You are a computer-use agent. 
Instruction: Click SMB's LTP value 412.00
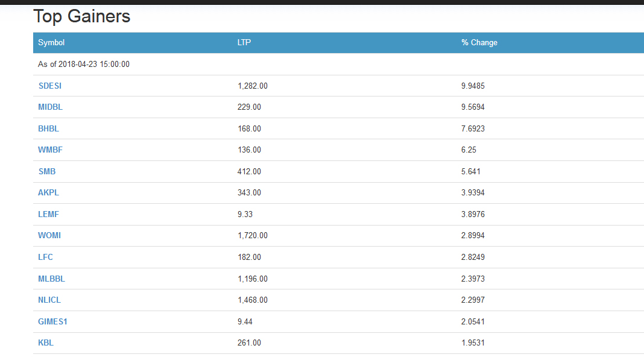[x=249, y=171]
